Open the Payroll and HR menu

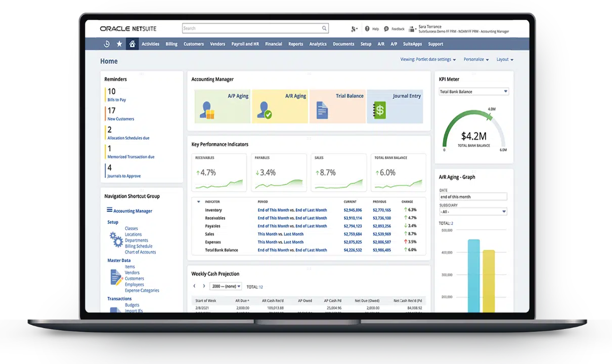(x=245, y=44)
